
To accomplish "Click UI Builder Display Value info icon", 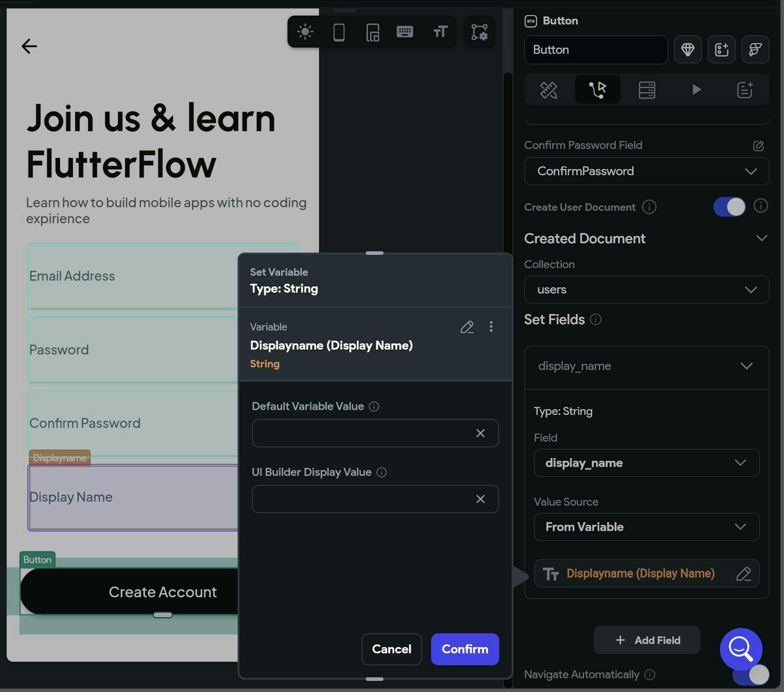I will tap(382, 472).
